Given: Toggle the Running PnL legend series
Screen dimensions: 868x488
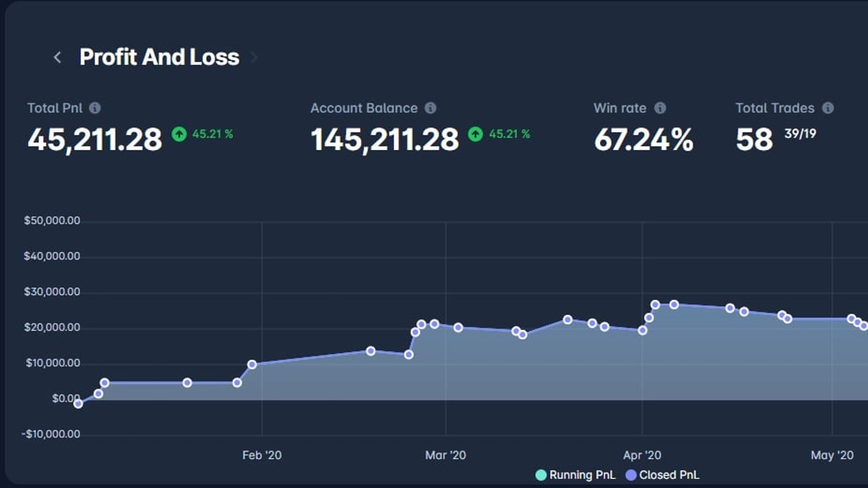Looking at the screenshot, I should click(x=575, y=475).
